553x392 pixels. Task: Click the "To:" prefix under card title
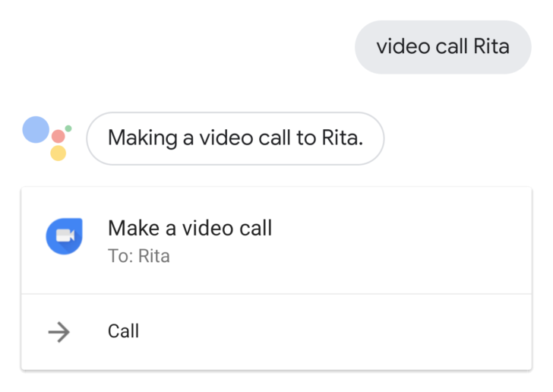coord(121,256)
